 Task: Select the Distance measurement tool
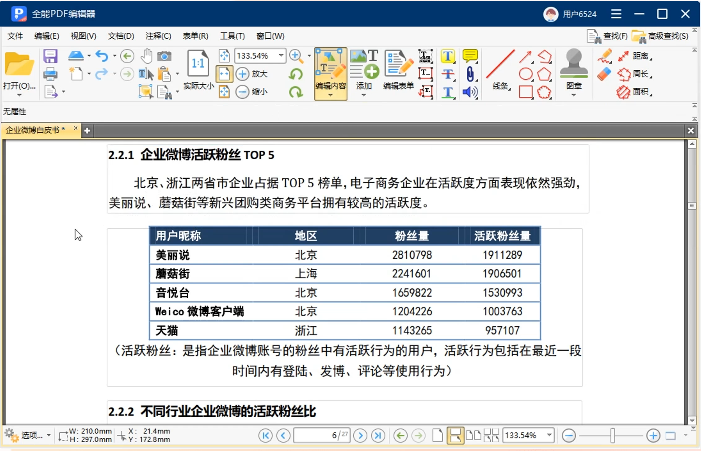633,56
